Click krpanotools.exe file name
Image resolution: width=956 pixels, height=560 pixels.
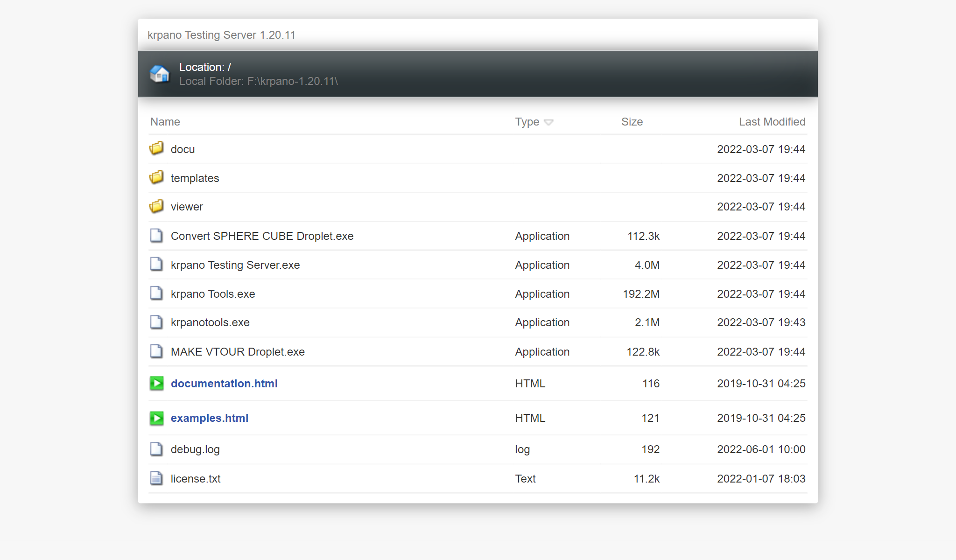[x=210, y=322]
